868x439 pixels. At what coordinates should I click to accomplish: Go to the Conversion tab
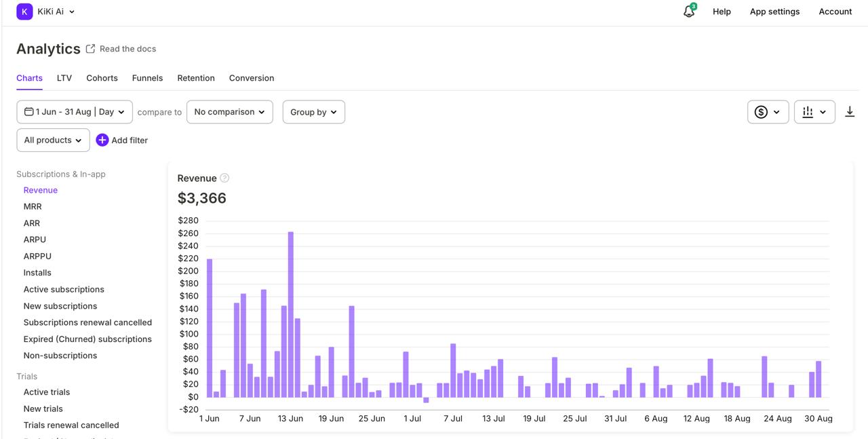click(252, 78)
